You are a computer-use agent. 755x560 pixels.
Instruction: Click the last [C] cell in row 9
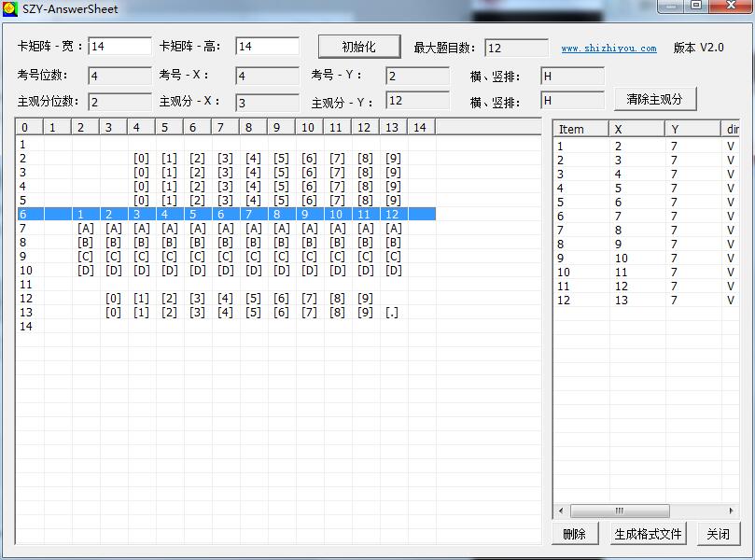pos(394,256)
